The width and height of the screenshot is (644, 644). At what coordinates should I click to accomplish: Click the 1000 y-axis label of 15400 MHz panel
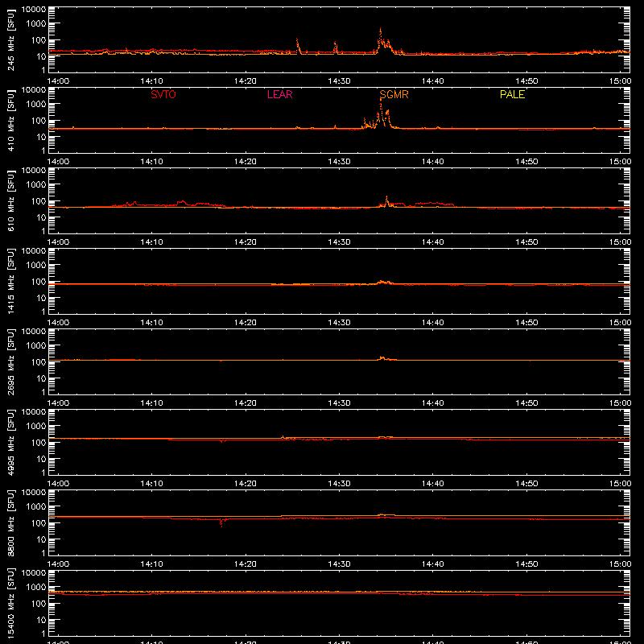click(36, 588)
